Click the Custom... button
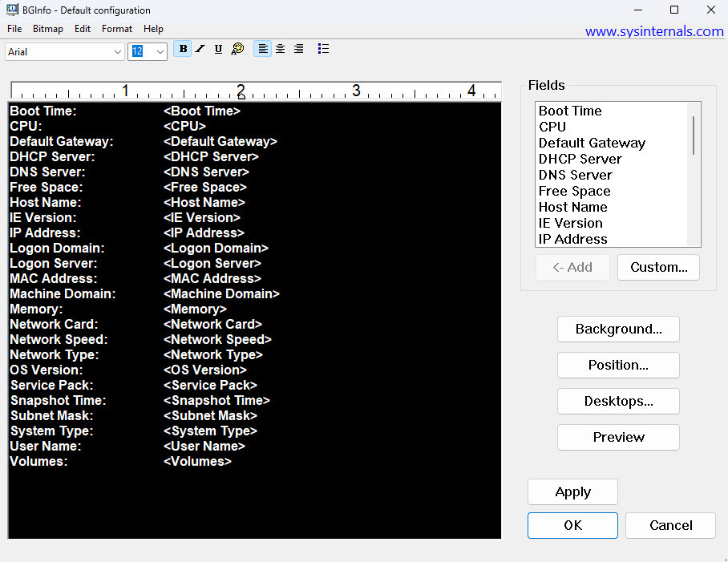 [658, 268]
